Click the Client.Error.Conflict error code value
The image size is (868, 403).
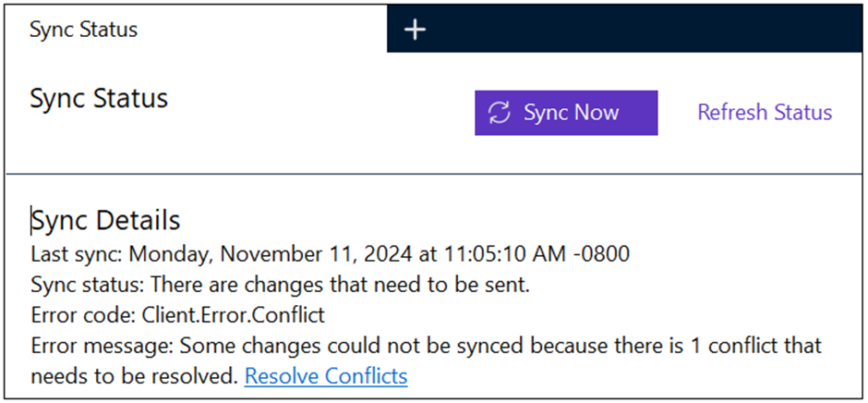pos(233,315)
